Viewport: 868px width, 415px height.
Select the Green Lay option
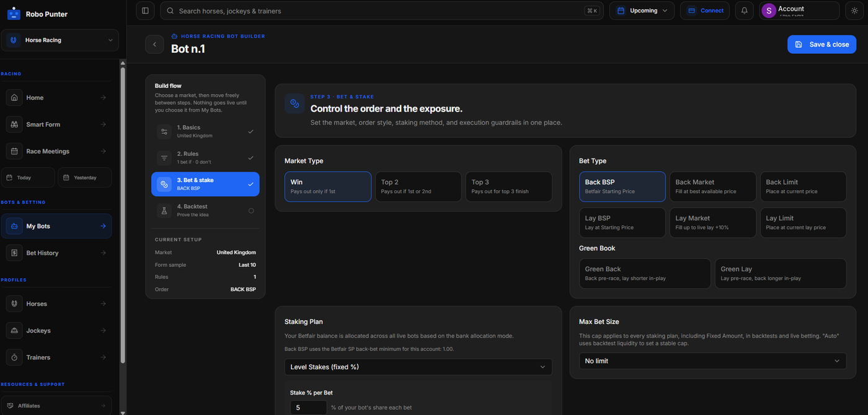(x=781, y=273)
